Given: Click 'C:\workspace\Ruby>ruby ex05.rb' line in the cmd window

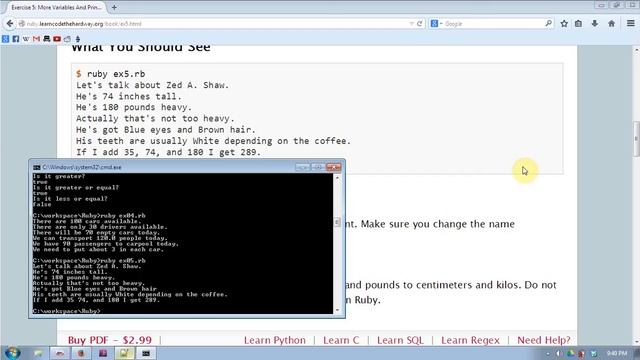Looking at the screenshot, I should pyautogui.click(x=89, y=260).
